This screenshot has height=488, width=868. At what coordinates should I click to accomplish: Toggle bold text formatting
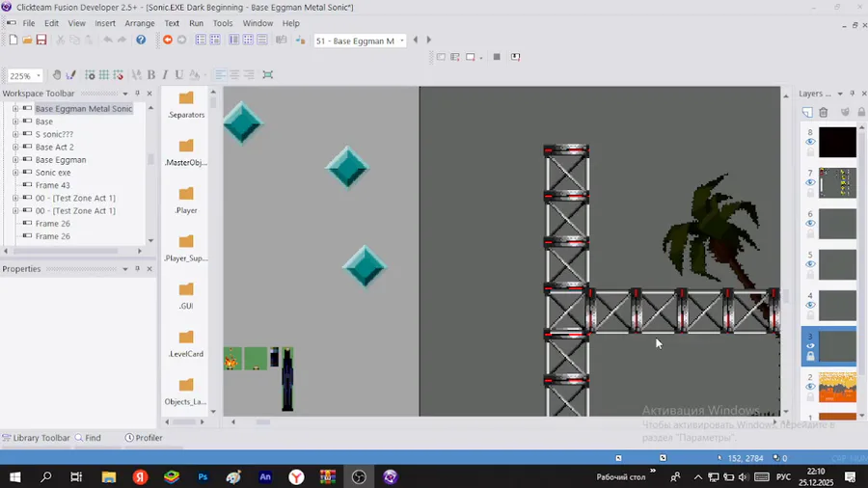[151, 74]
